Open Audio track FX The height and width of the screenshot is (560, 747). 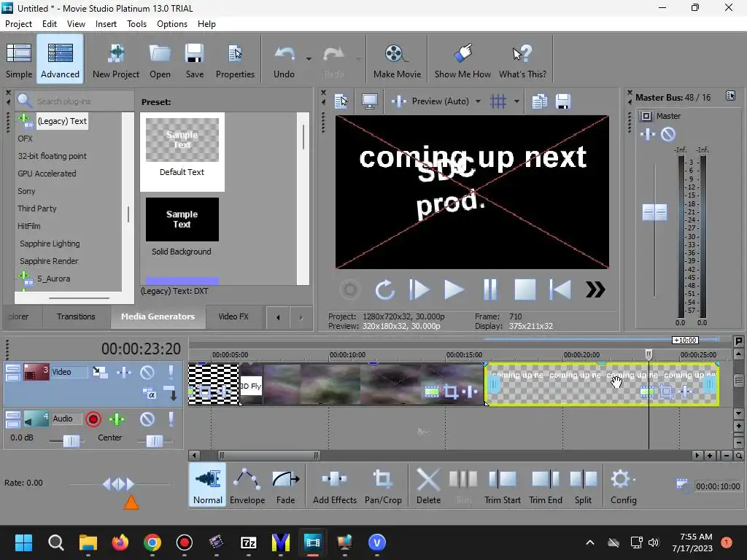[x=117, y=419]
